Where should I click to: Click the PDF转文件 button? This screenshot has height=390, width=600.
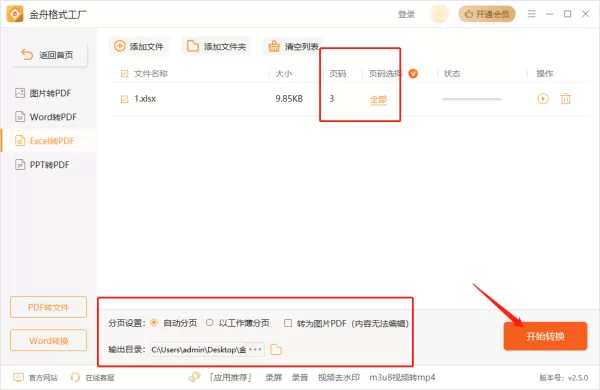pyautogui.click(x=49, y=307)
